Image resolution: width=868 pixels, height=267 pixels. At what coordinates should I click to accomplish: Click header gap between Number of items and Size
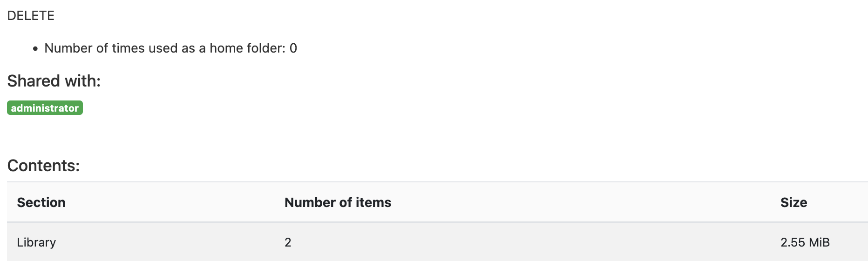tap(582, 202)
